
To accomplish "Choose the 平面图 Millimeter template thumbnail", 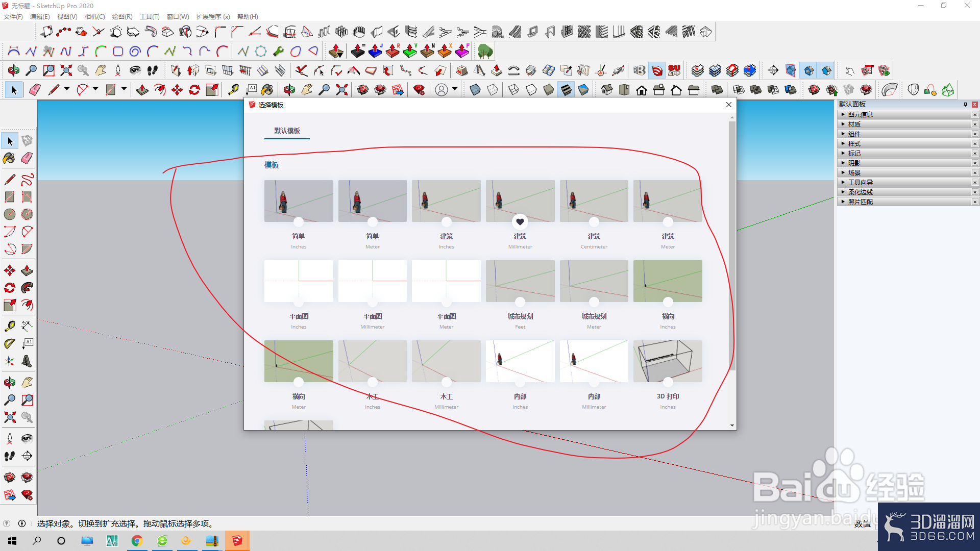I will [373, 281].
